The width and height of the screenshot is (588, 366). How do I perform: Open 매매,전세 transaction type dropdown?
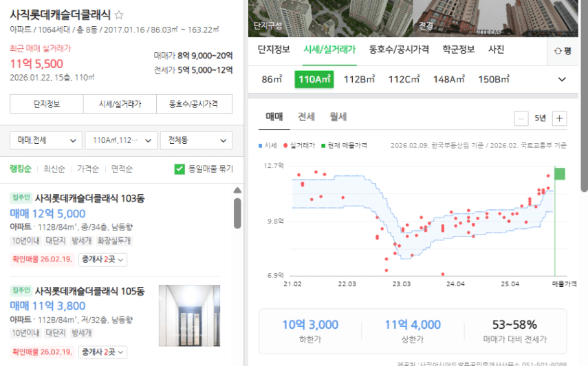[x=46, y=140]
